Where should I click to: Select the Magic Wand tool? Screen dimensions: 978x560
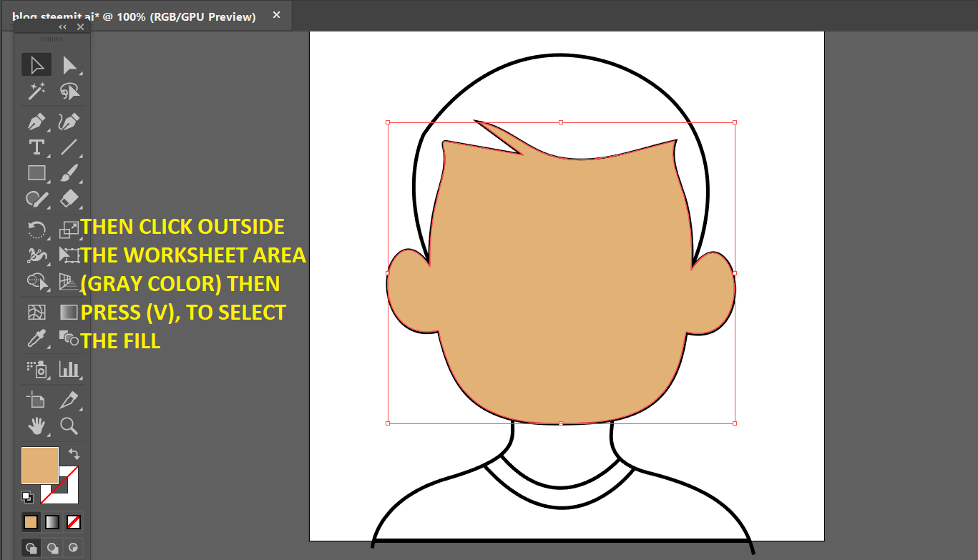36,92
